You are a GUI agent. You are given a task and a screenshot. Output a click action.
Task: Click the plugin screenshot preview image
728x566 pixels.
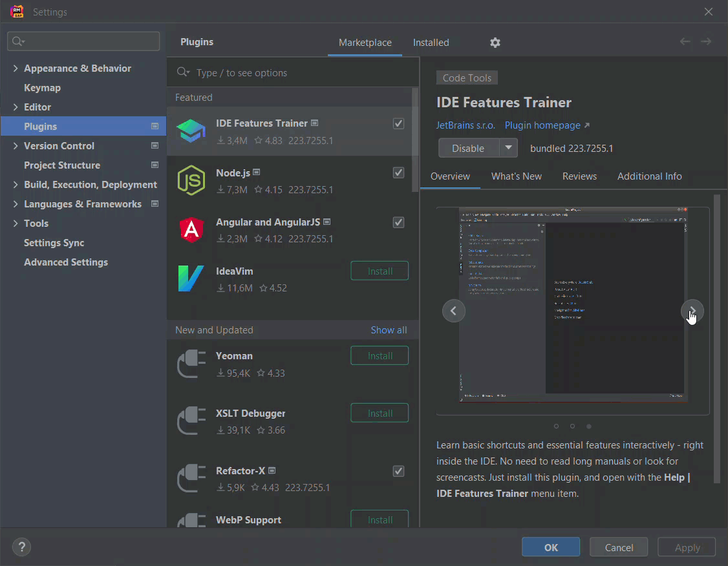573,305
